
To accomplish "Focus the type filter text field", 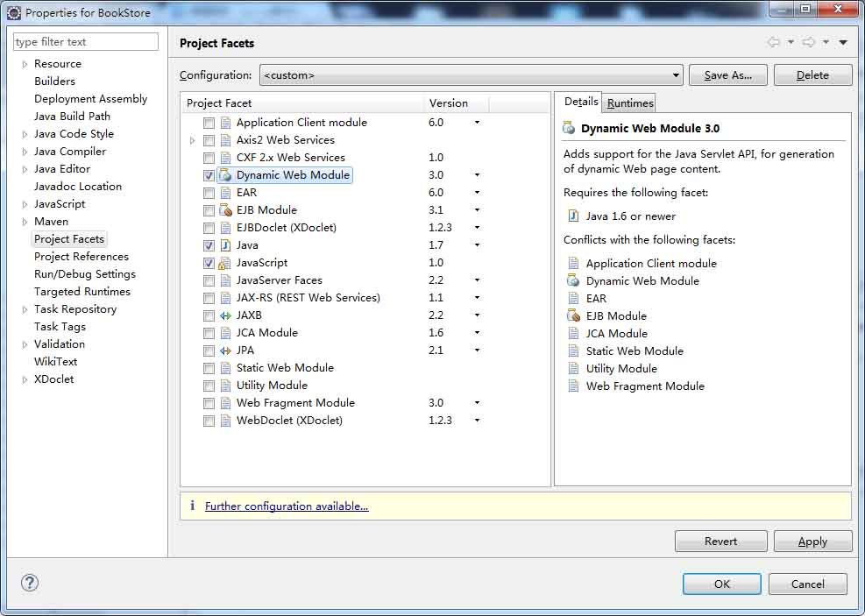I will (x=86, y=42).
